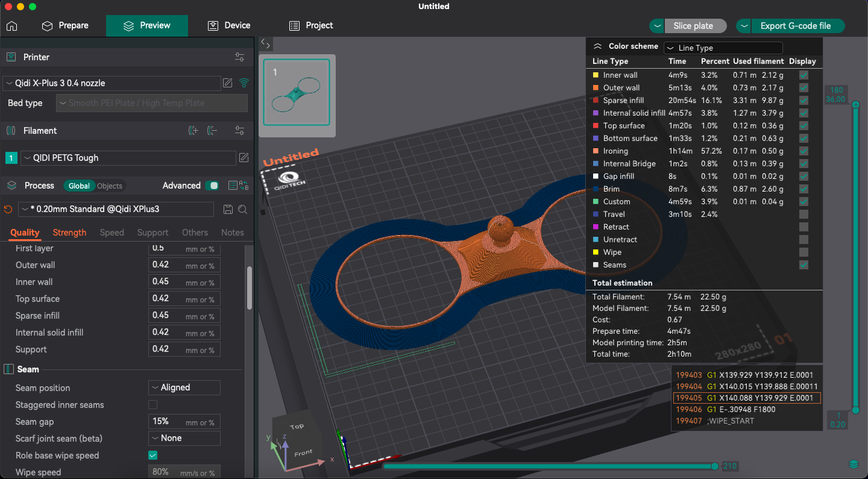Click the Filament section icon
868x479 pixels.
10,131
